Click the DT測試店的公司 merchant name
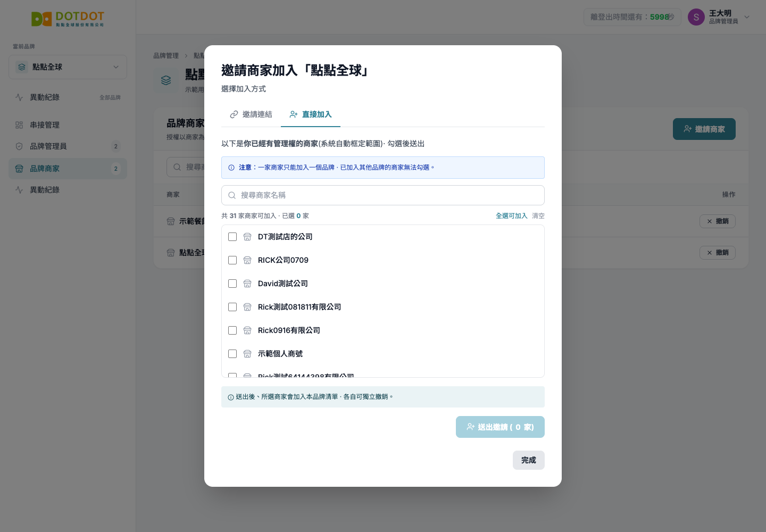The image size is (766, 532). (285, 237)
